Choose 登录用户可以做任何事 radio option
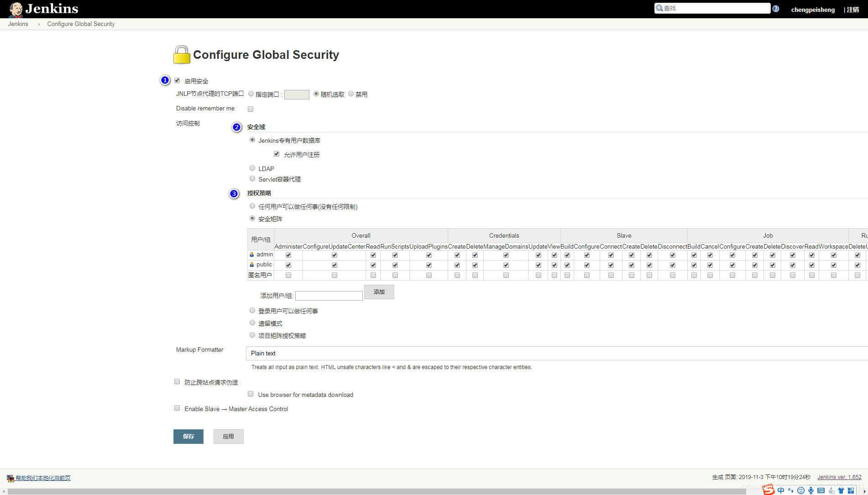This screenshot has height=495, width=868. 252,310
